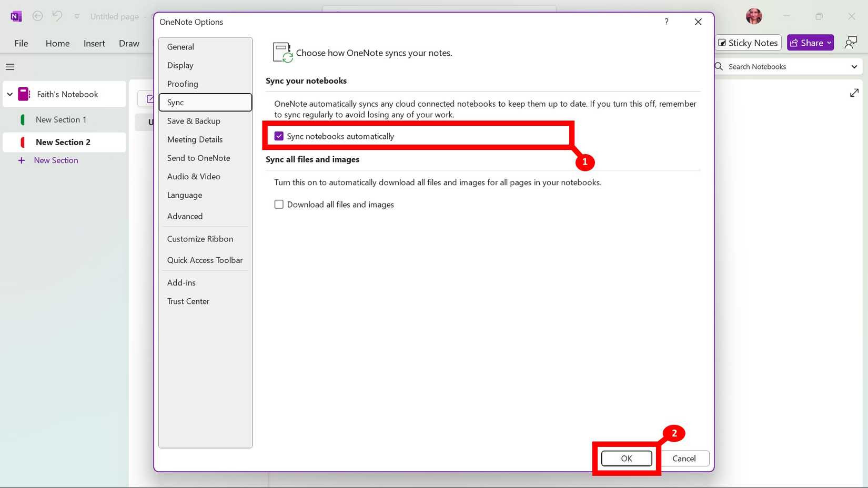Create a section with the New Section plus icon
868x488 pixels.
click(x=22, y=160)
